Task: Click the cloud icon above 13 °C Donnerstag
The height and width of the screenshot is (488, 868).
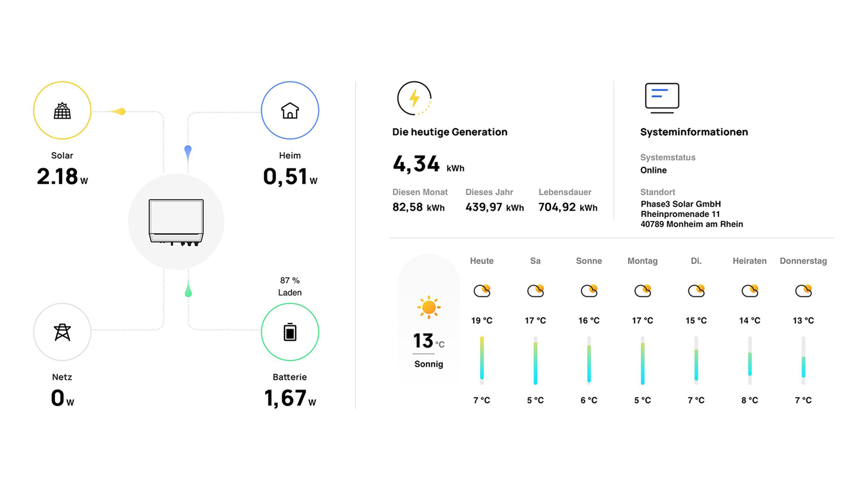Action: (x=803, y=291)
